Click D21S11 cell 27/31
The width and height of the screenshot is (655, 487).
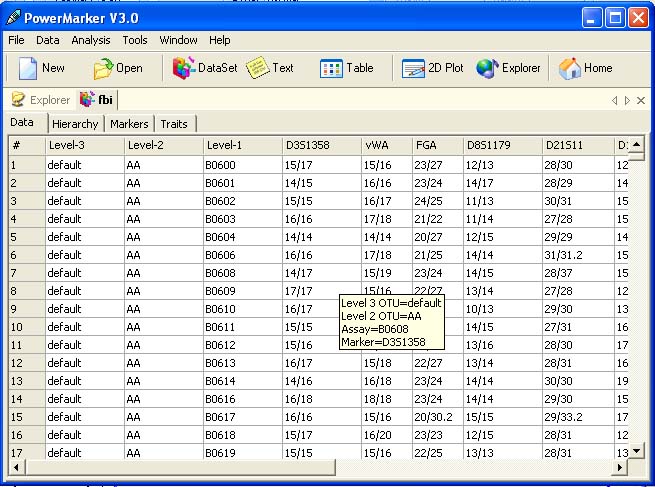point(579,327)
